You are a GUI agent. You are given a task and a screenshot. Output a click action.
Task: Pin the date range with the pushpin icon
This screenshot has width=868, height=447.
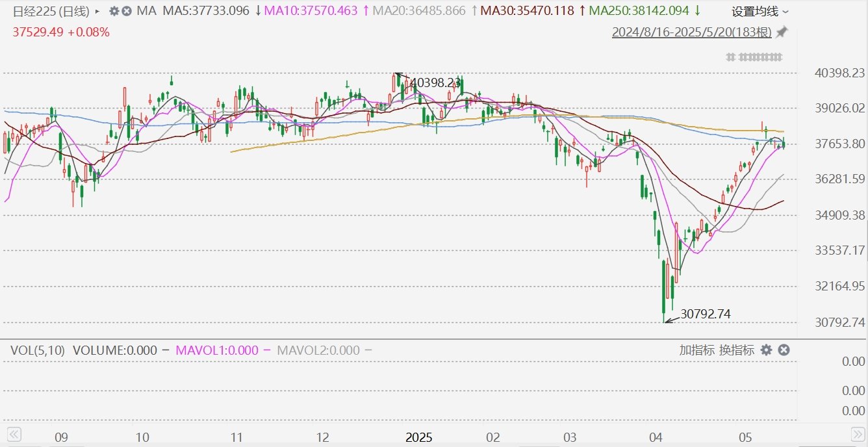pos(782,32)
